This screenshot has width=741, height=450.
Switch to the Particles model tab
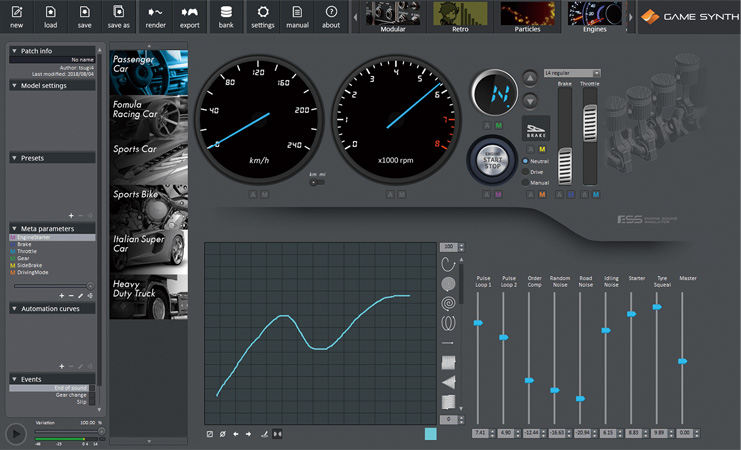click(x=527, y=17)
